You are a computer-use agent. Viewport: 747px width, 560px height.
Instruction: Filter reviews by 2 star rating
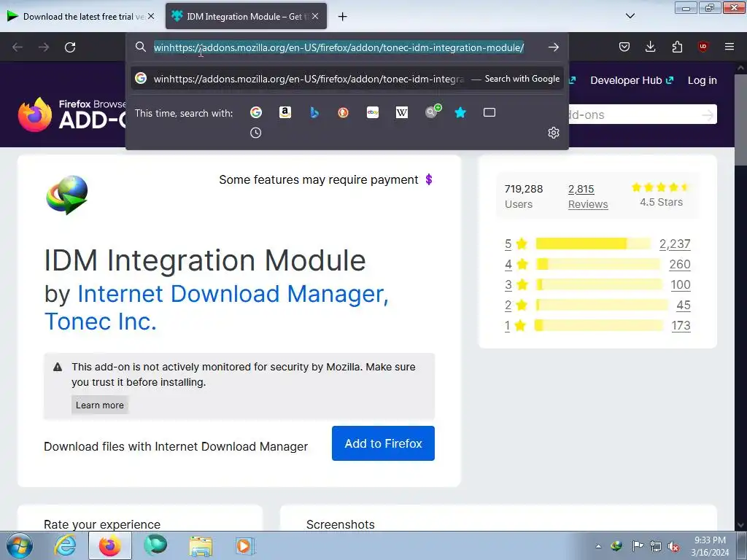516,306
